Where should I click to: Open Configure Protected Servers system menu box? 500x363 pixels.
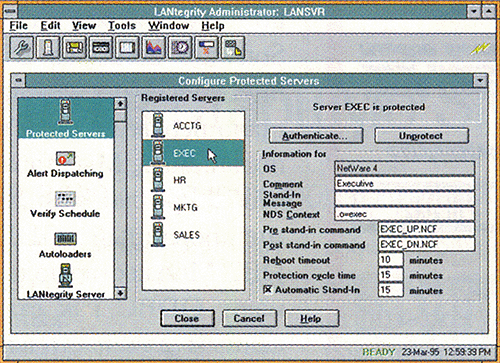pyautogui.click(x=19, y=80)
